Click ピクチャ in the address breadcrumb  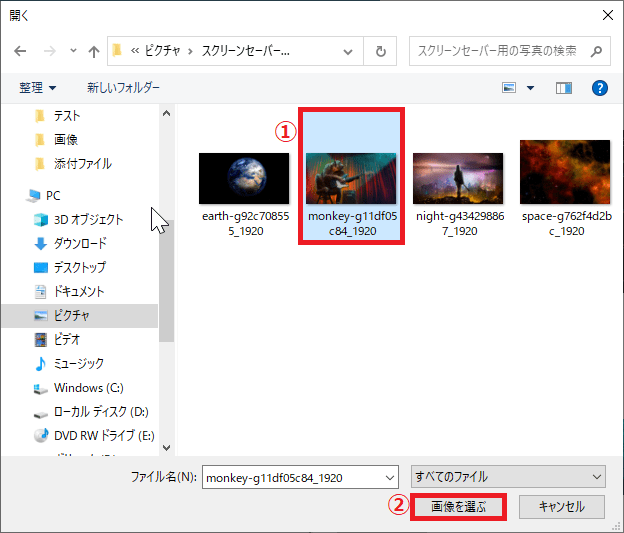pyautogui.click(x=162, y=51)
